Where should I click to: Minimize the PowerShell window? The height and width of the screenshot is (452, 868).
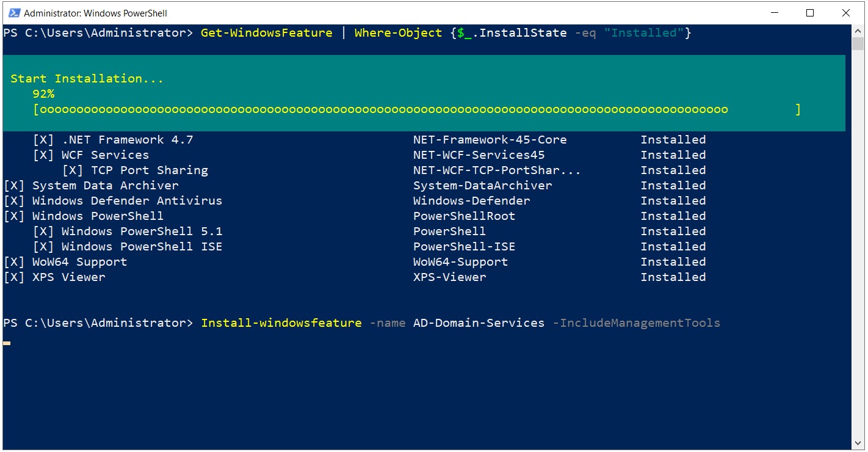(774, 13)
